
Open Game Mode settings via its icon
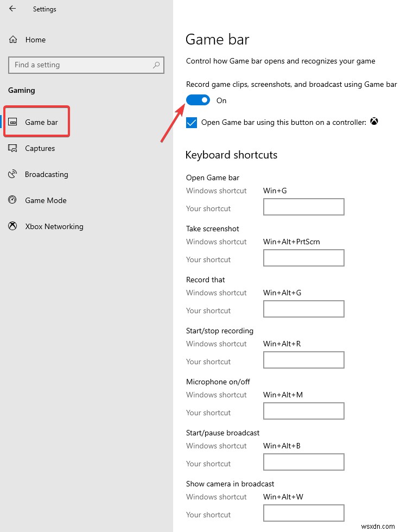[x=12, y=200]
